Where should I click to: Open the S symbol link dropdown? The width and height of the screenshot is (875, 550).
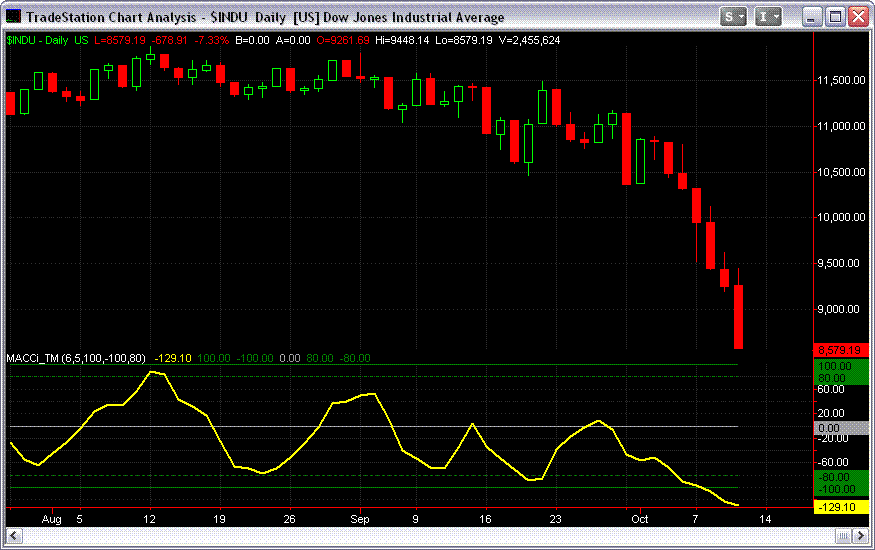pos(735,17)
